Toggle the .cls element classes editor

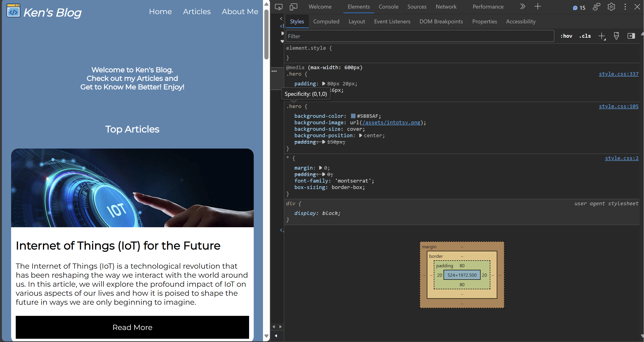tap(585, 36)
